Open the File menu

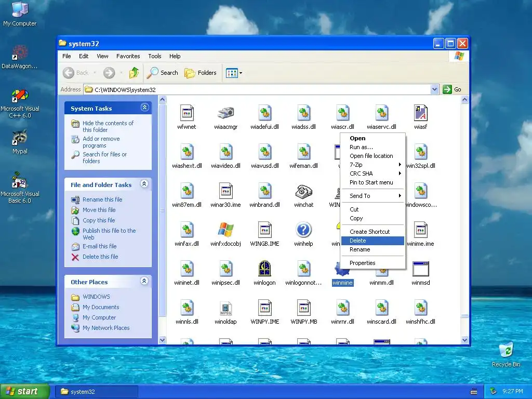(66, 56)
